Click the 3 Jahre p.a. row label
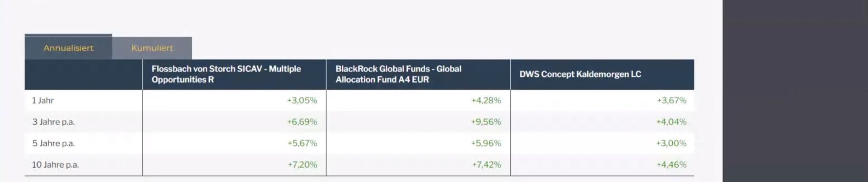The height and width of the screenshot is (182, 868). point(53,122)
